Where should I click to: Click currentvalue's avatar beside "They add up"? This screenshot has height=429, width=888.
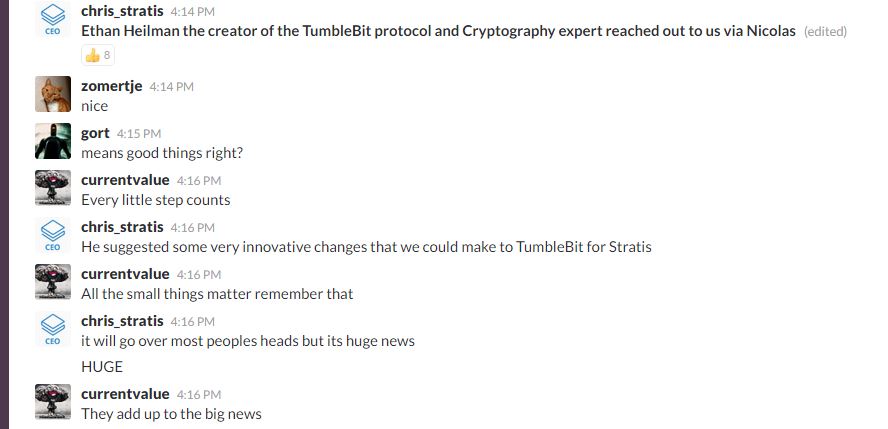53,402
